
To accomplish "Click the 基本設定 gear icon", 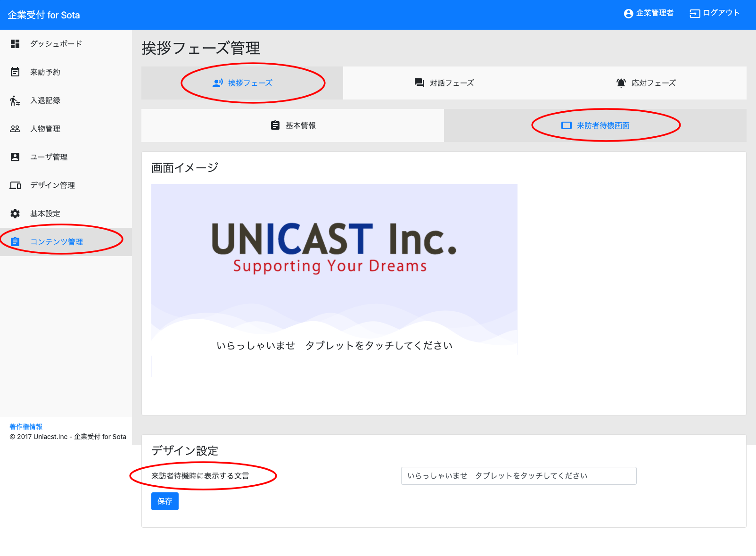I will click(15, 214).
